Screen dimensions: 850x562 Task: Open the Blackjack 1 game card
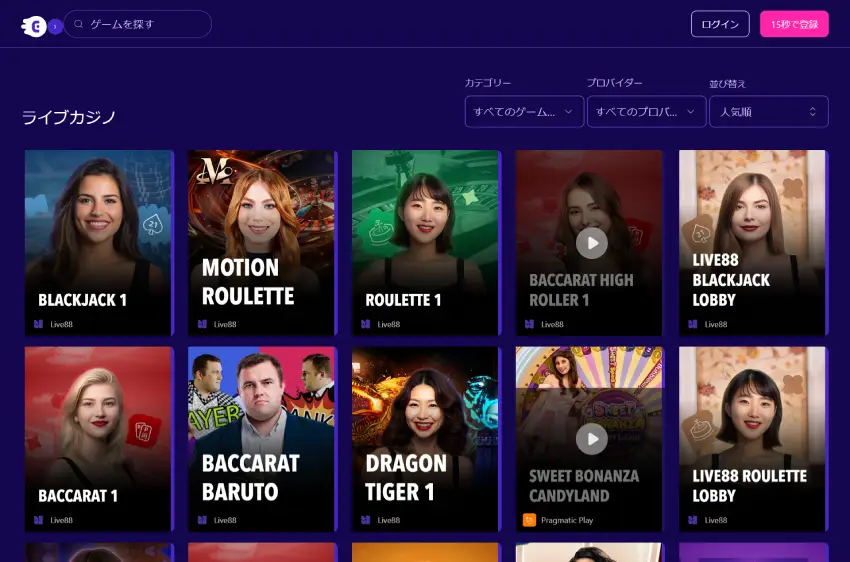98,243
